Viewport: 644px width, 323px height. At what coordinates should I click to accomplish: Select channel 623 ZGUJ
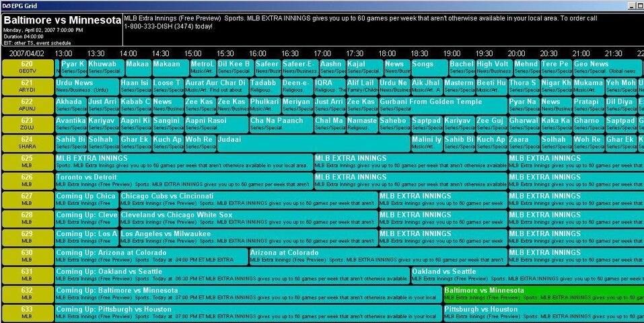28,124
